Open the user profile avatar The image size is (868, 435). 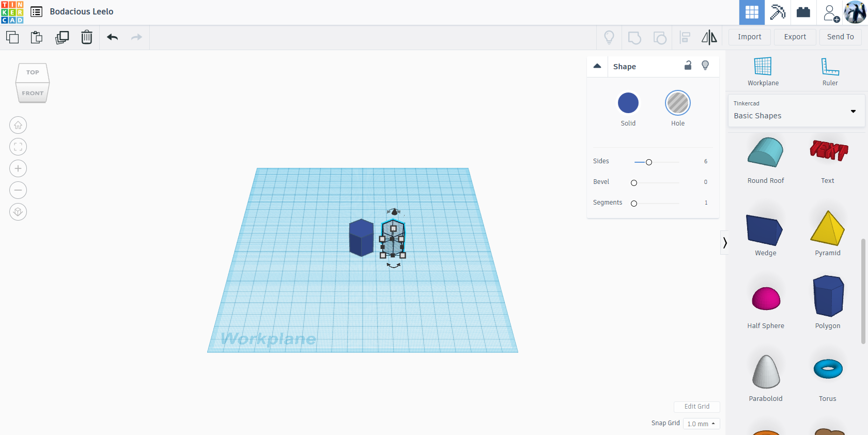click(x=855, y=12)
